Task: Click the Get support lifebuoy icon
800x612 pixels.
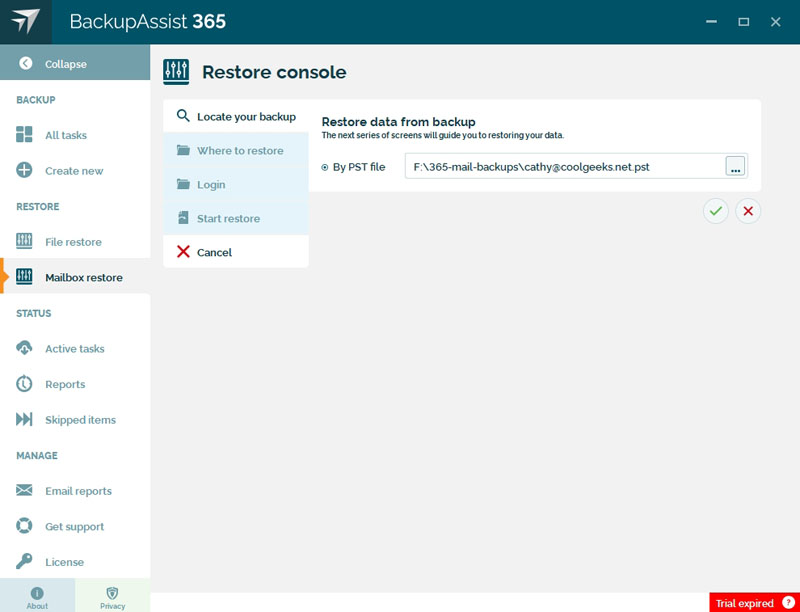Action: coord(24,526)
